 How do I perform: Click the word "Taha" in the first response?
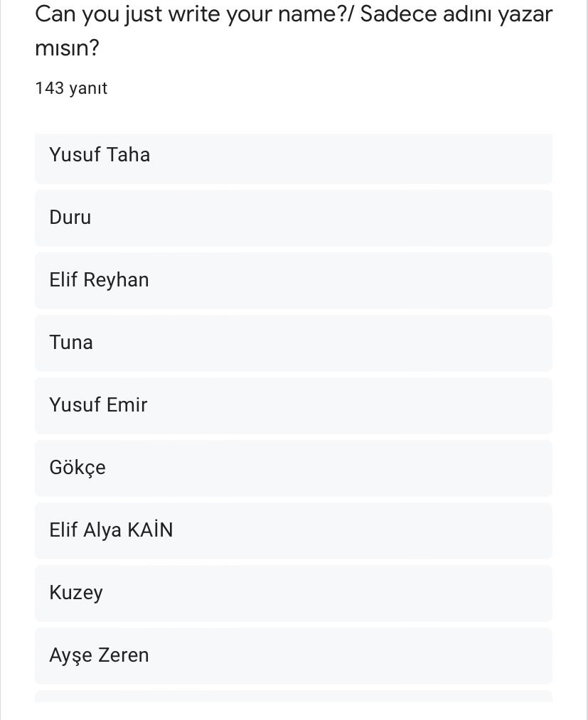pyautogui.click(x=129, y=155)
